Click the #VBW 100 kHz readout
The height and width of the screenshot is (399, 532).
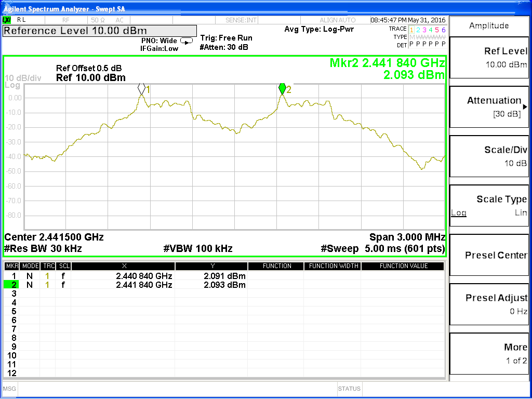pyautogui.click(x=198, y=249)
